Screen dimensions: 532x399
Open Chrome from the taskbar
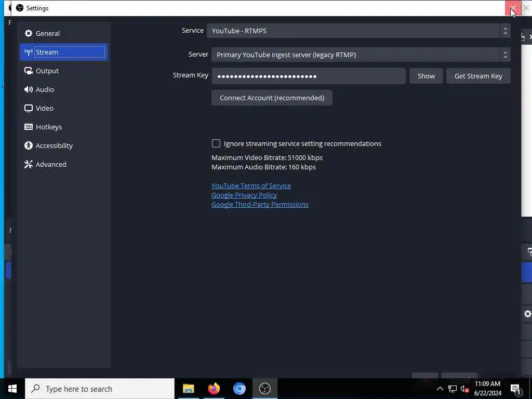[x=239, y=389]
